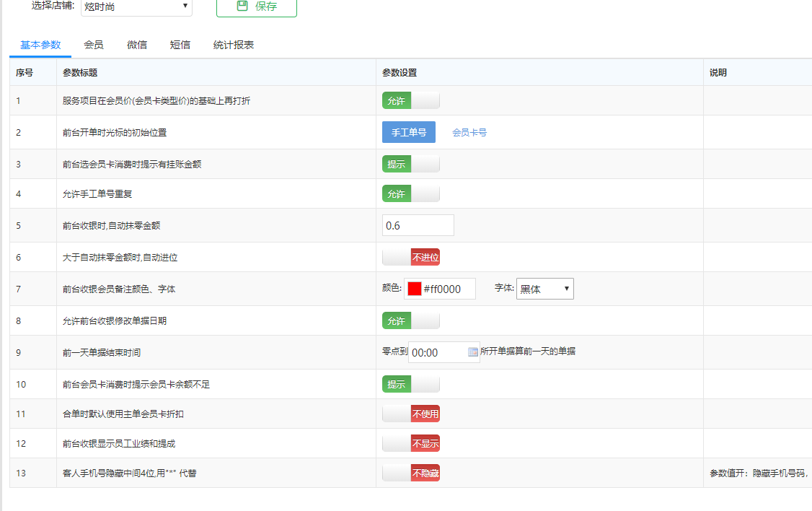Toggle the 允许 switch for member price discount
812x511 pixels.
(x=410, y=100)
